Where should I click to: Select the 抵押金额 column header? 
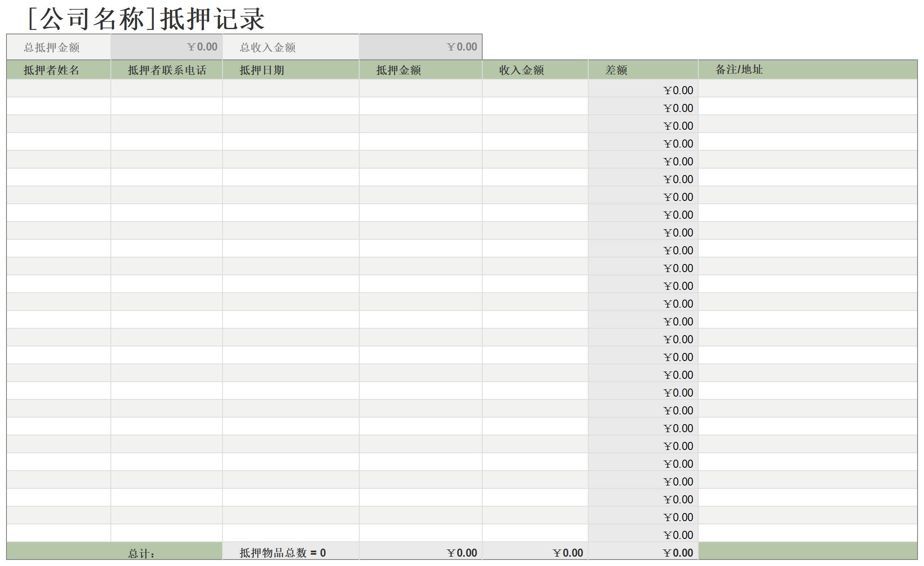pyautogui.click(x=420, y=70)
